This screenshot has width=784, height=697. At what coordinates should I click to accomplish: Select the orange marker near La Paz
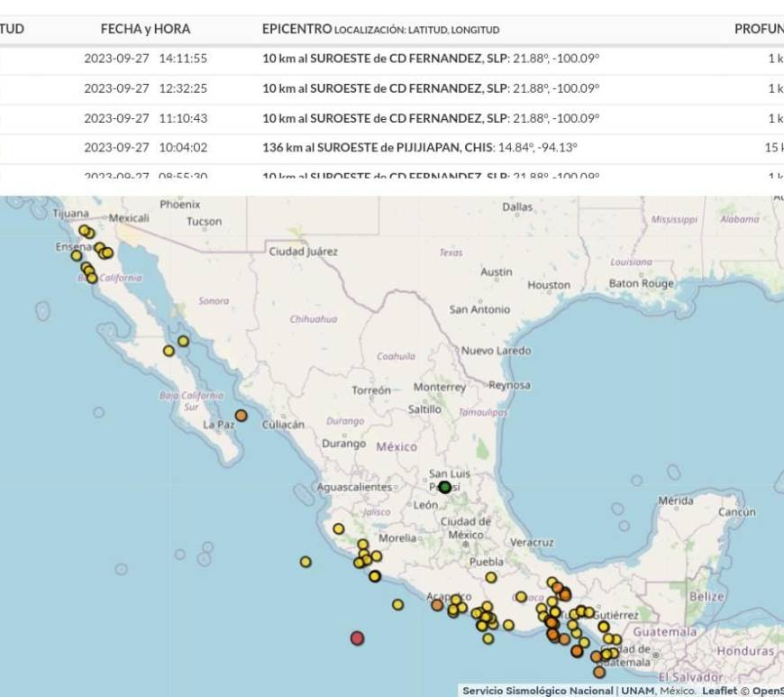(241, 416)
